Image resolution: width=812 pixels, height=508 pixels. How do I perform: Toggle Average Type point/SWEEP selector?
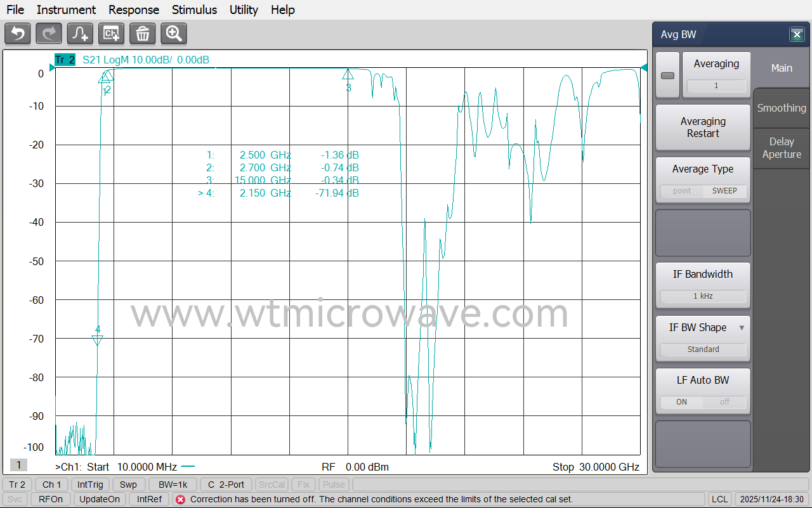point(703,191)
